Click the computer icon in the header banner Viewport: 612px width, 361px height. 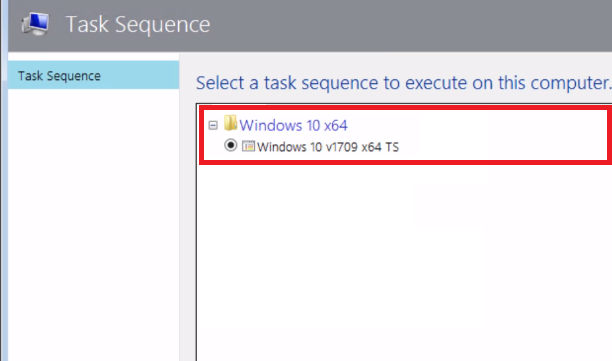click(x=36, y=24)
